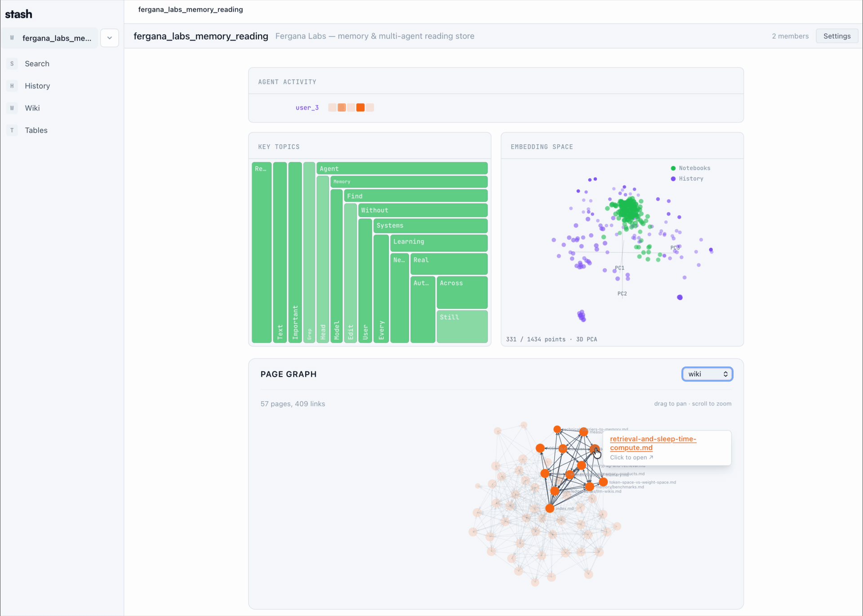This screenshot has width=863, height=616.
Task: Click the stash logo
Action: pos(18,13)
